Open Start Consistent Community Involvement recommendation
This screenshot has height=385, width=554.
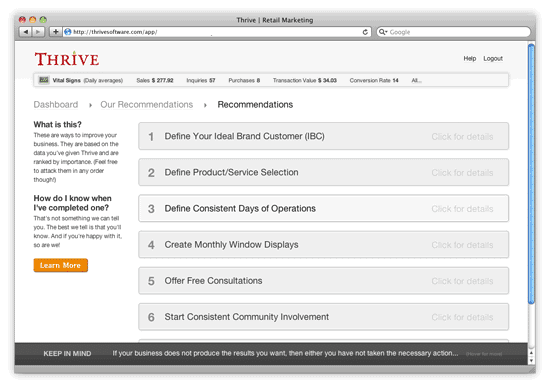pos(323,317)
